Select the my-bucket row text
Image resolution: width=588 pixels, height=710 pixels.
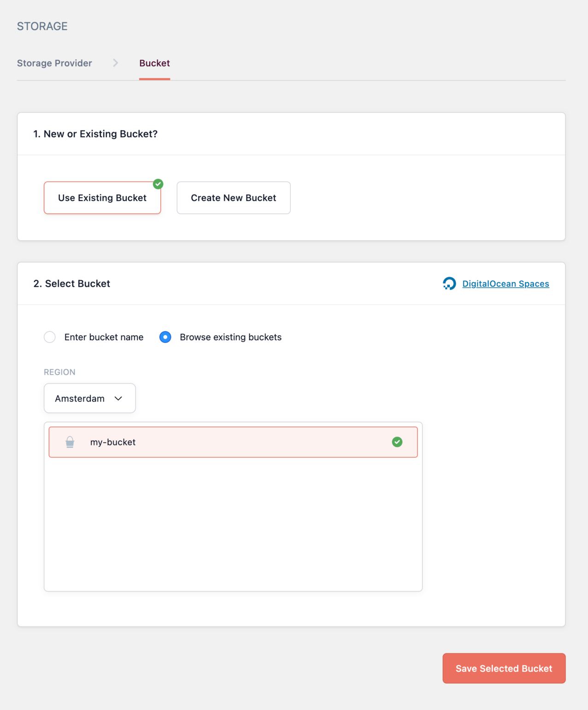click(x=113, y=442)
